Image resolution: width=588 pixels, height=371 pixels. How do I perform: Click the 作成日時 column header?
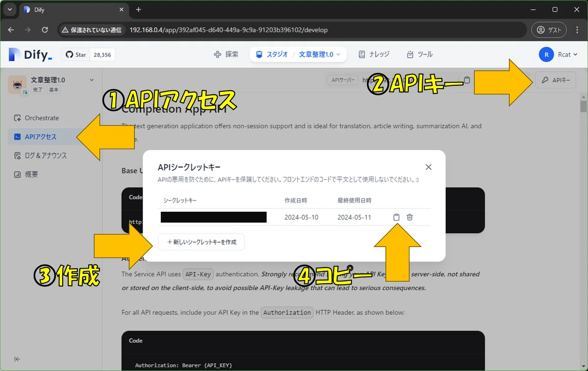click(295, 200)
